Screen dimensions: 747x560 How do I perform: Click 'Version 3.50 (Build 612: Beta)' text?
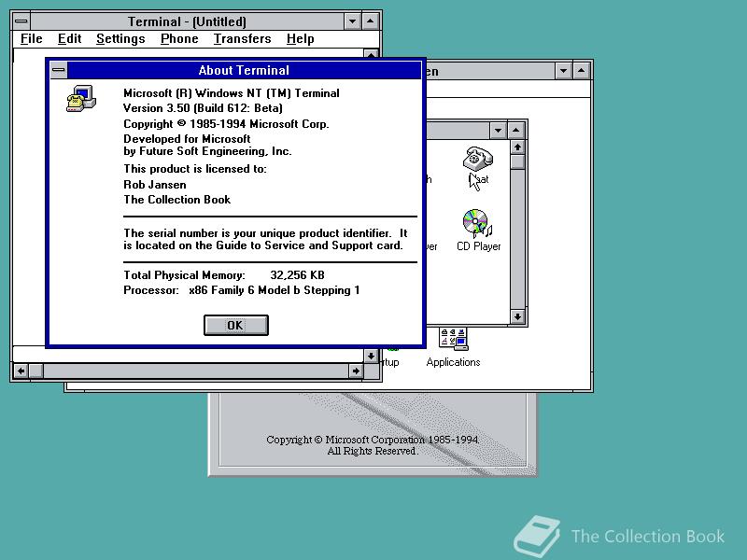click(203, 108)
